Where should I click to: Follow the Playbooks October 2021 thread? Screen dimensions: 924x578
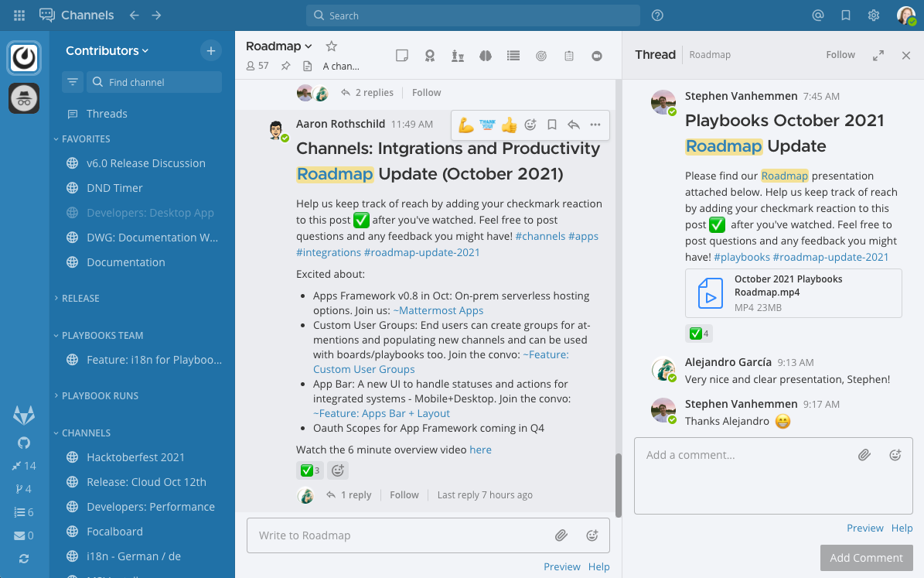(x=840, y=54)
